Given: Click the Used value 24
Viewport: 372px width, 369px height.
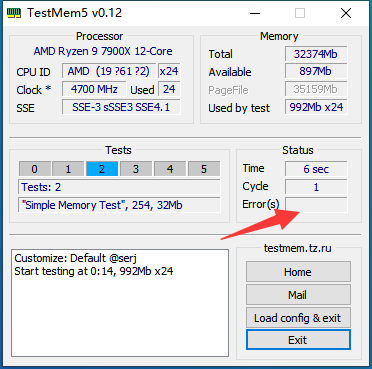Looking at the screenshot, I should (169, 89).
